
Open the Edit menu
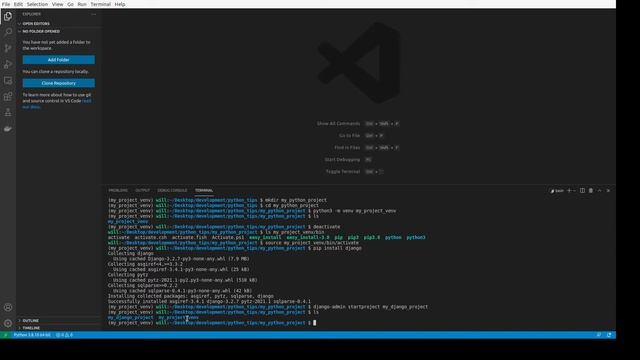tap(18, 4)
